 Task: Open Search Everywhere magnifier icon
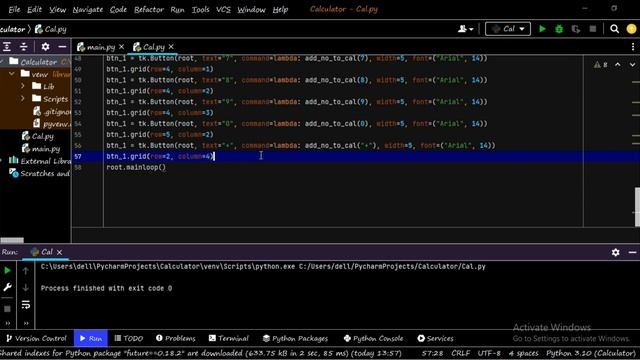(614, 29)
